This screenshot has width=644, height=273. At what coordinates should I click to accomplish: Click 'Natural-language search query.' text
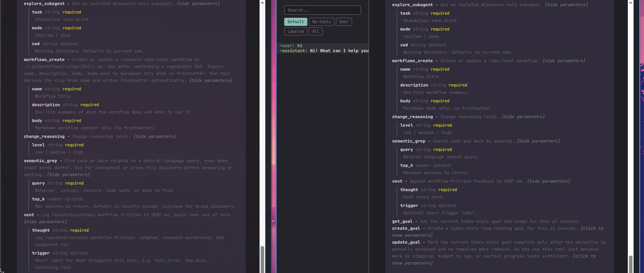pyautogui.click(x=442, y=157)
